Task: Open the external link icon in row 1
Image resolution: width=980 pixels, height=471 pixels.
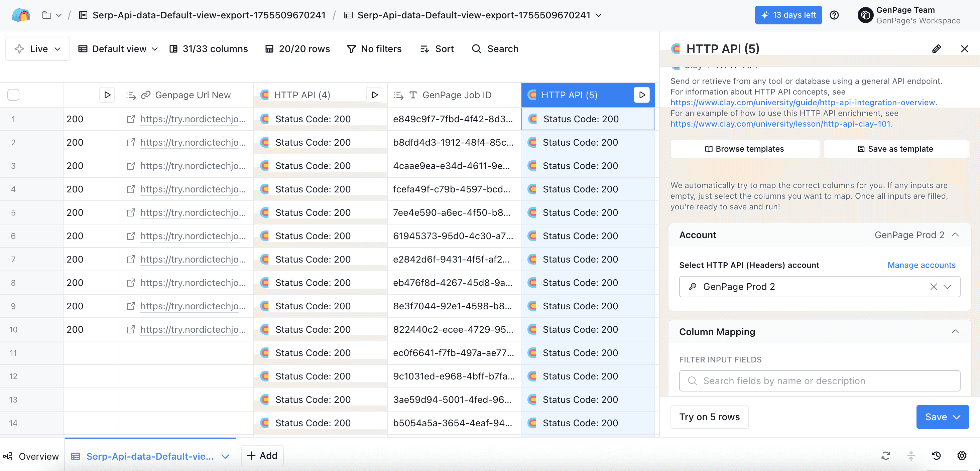Action: 130,119
